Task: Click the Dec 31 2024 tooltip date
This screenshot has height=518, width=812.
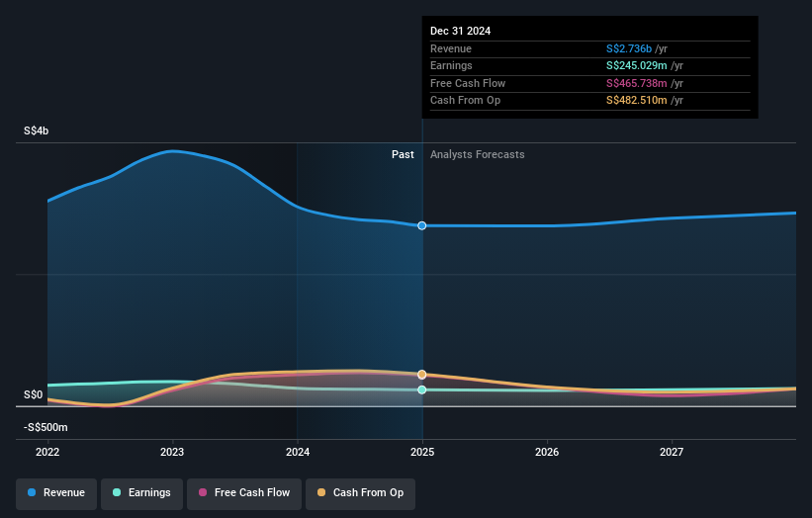Action: pyautogui.click(x=460, y=31)
